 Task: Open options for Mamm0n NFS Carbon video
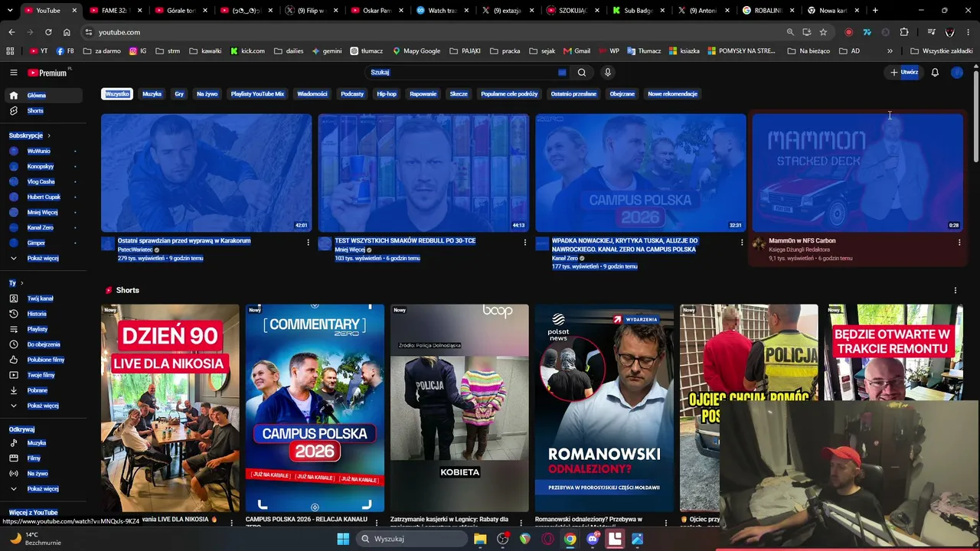click(x=959, y=243)
